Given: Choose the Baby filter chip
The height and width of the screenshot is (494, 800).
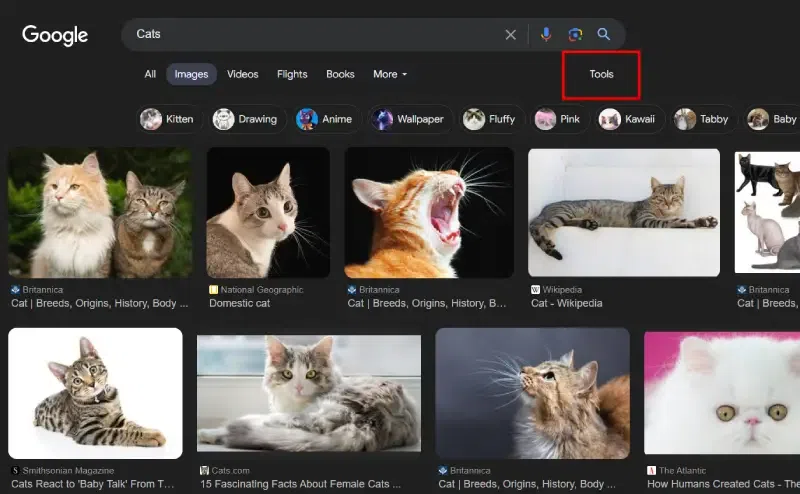Looking at the screenshot, I should [x=772, y=119].
